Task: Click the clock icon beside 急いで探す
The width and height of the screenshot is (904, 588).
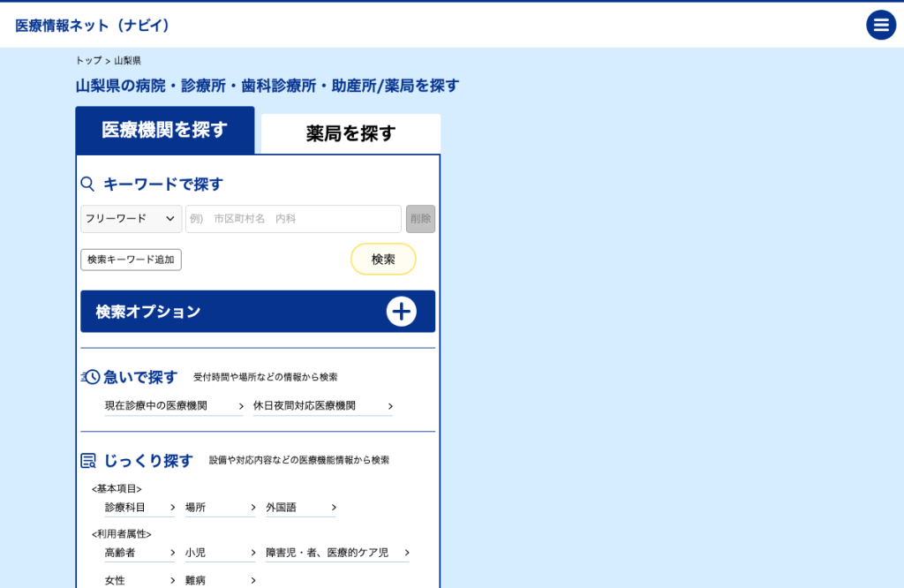Action: [x=90, y=377]
